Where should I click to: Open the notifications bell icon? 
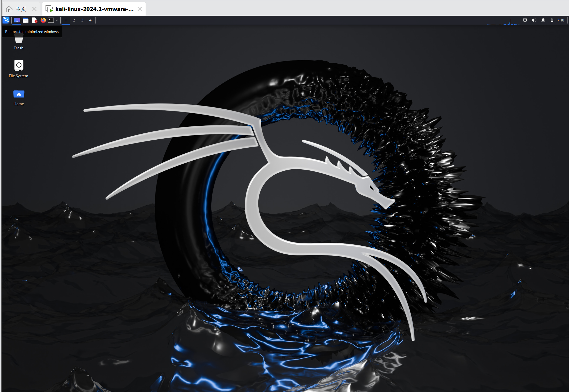click(x=543, y=20)
